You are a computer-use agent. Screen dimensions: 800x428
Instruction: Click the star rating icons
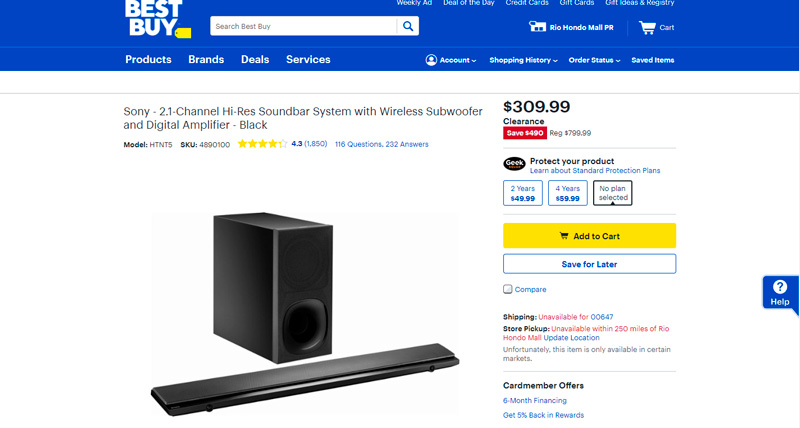click(x=261, y=144)
